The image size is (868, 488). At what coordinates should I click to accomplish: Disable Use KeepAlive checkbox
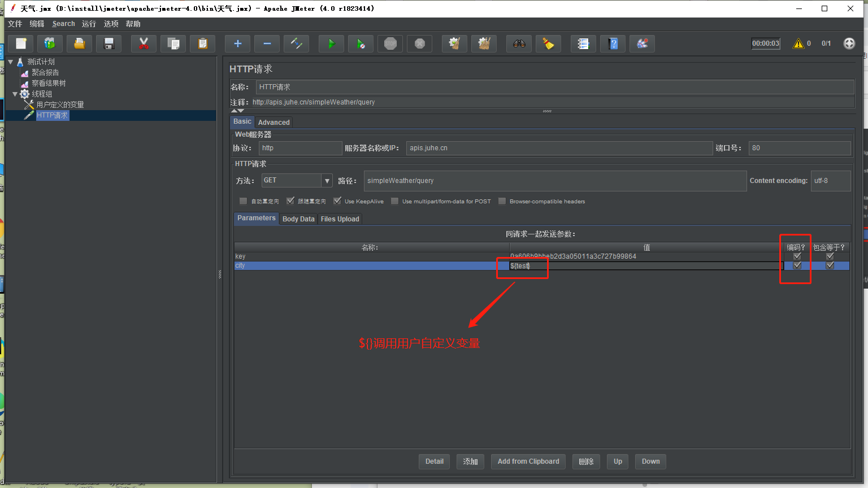pyautogui.click(x=337, y=201)
